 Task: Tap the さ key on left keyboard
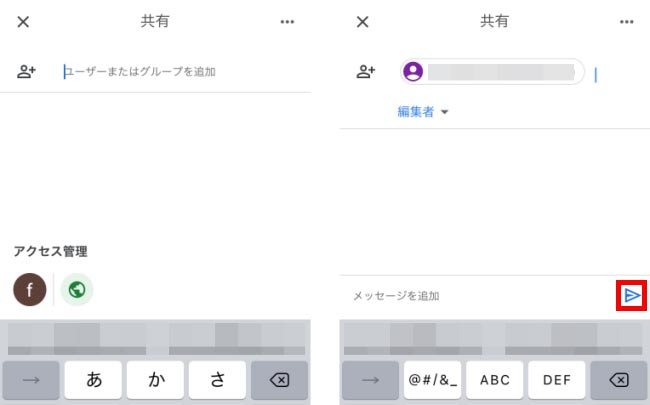click(217, 380)
